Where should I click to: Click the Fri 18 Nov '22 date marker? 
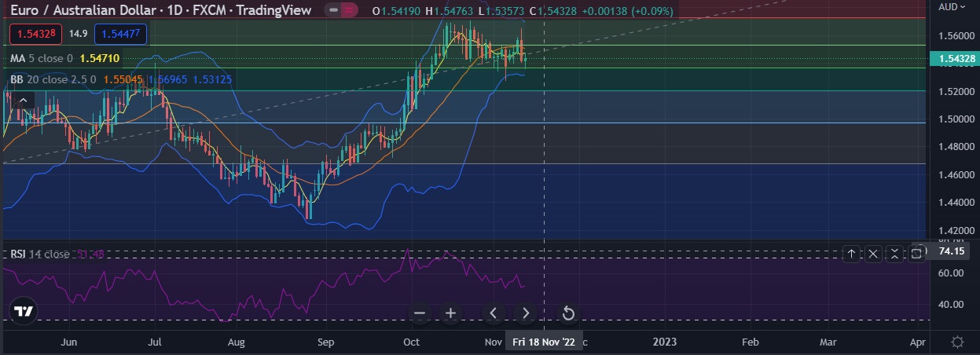coord(545,342)
